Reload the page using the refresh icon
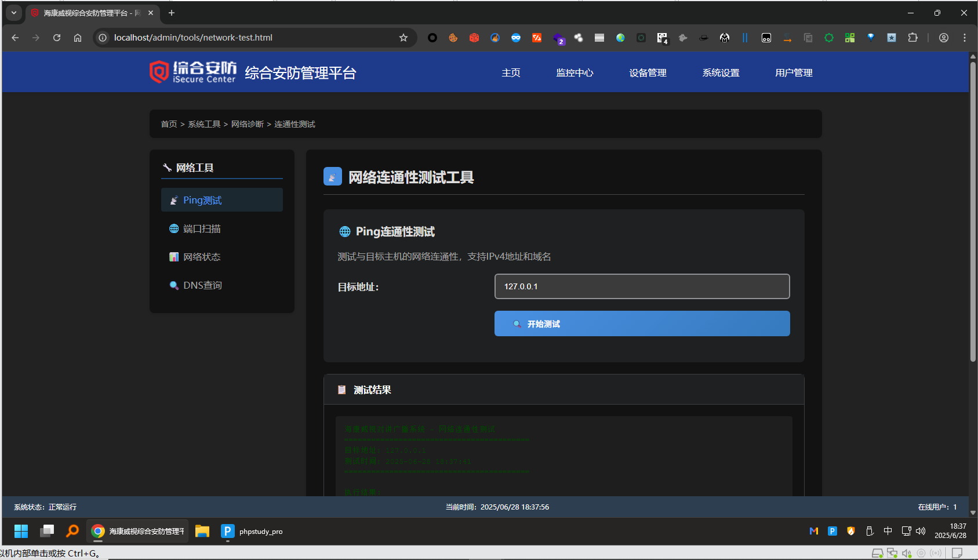 pos(57,38)
